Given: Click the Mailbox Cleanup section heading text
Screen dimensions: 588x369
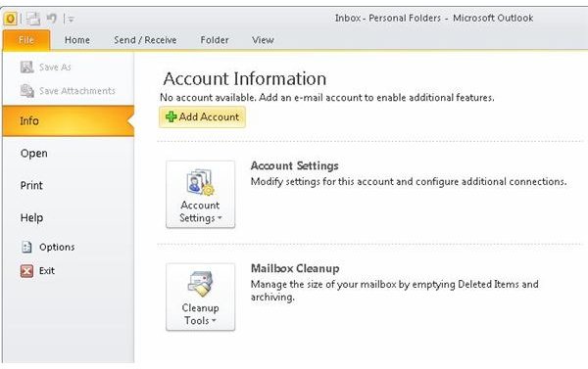Looking at the screenshot, I should pyautogui.click(x=295, y=268).
